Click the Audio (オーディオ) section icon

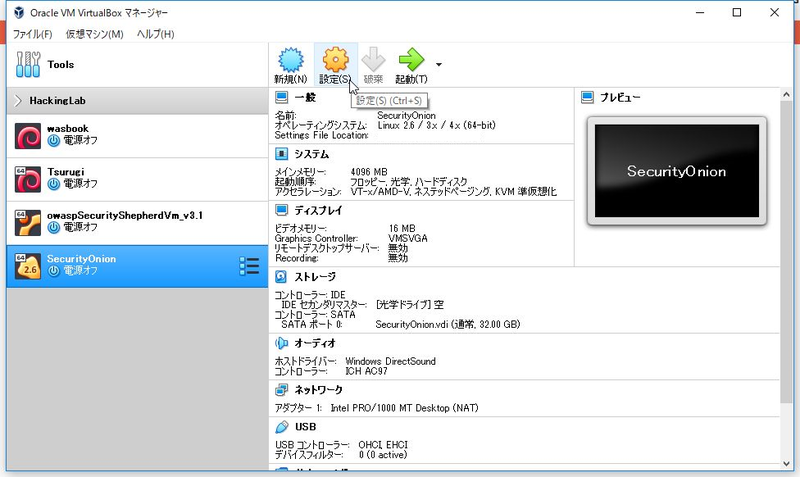point(282,343)
